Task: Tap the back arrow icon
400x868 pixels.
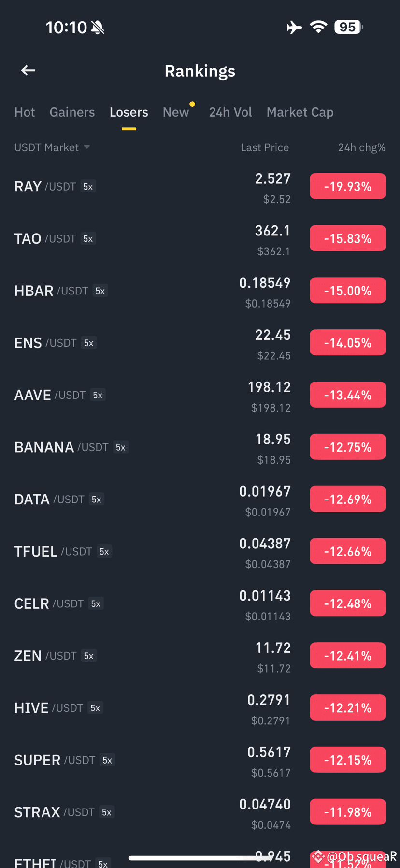Action: pos(28,71)
